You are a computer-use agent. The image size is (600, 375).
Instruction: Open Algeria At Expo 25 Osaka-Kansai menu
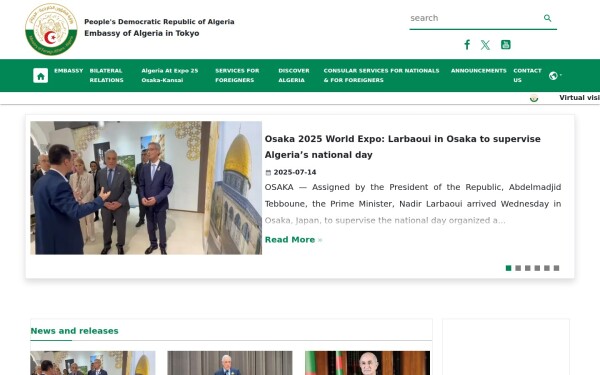click(x=170, y=75)
